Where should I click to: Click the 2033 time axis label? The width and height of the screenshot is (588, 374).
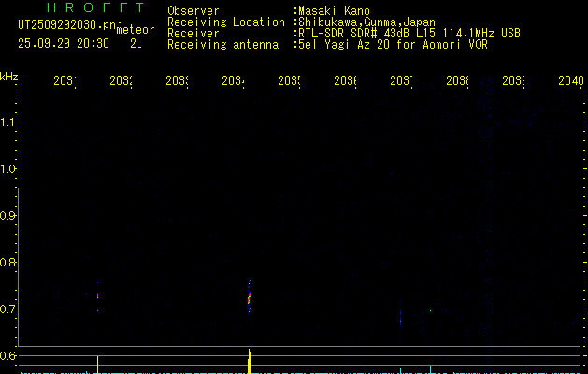pyautogui.click(x=177, y=80)
